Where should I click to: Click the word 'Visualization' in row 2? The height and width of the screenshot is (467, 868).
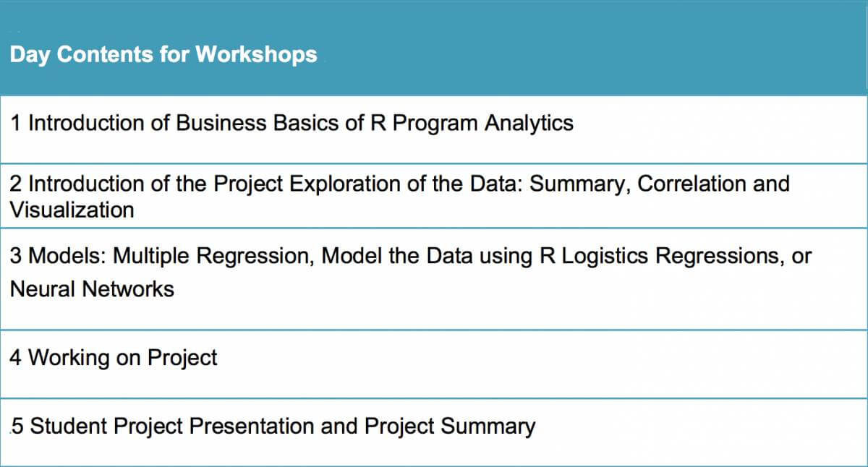72,210
